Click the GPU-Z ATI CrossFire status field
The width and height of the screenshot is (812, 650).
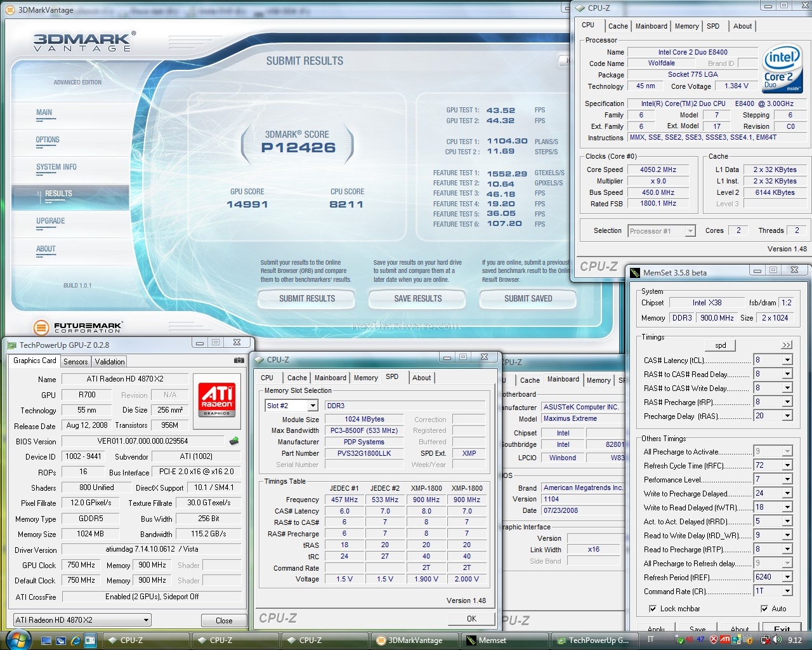coord(152,597)
